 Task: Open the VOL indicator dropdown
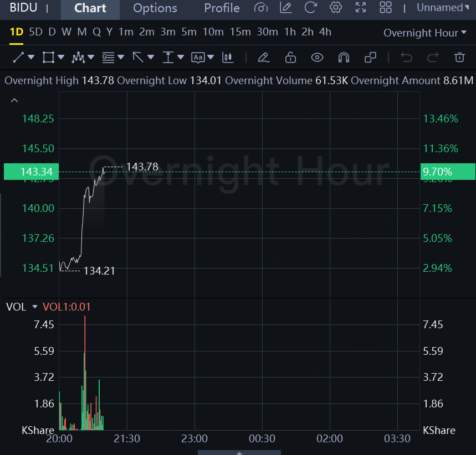tap(35, 307)
